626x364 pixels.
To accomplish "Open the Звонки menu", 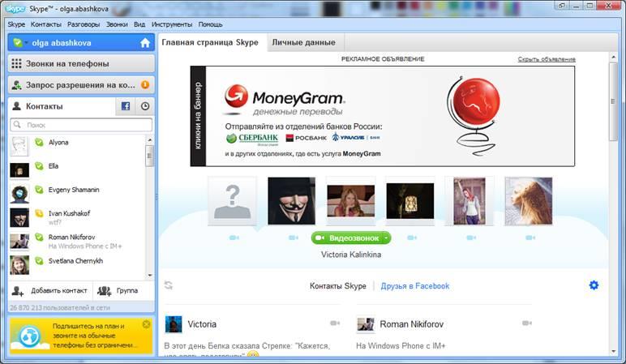I will point(117,24).
